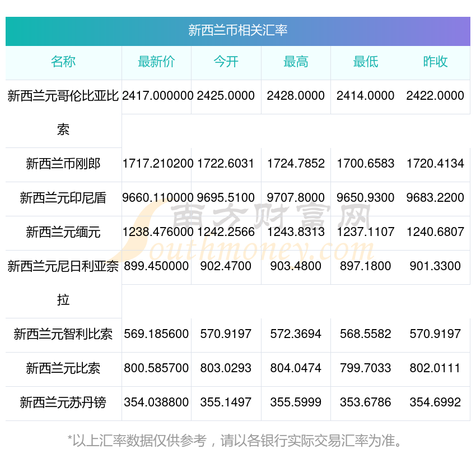Click the latest price 569.185600
The height and width of the screenshot is (458, 476).
coord(156,334)
